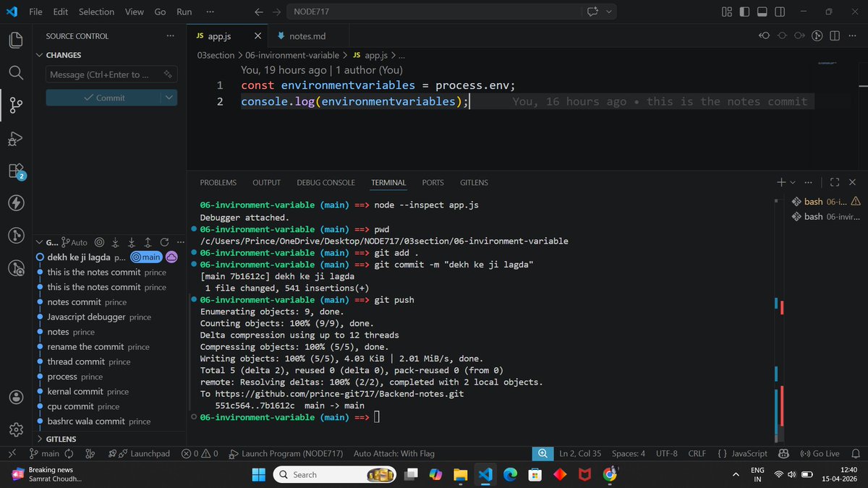Open the GitLens file annotations icon
Screen dimensions: 868x488
pos(817,36)
